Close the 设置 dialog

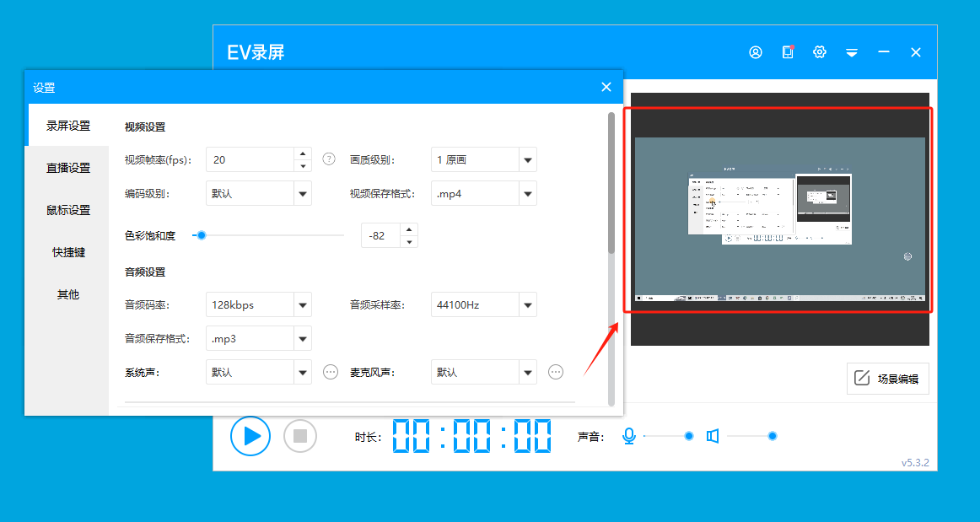606,87
